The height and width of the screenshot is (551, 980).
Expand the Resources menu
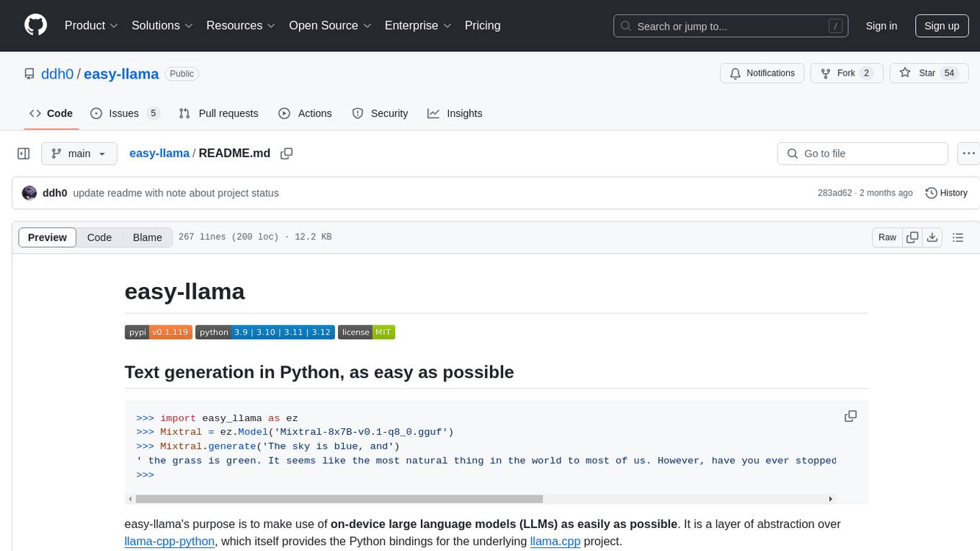(241, 25)
